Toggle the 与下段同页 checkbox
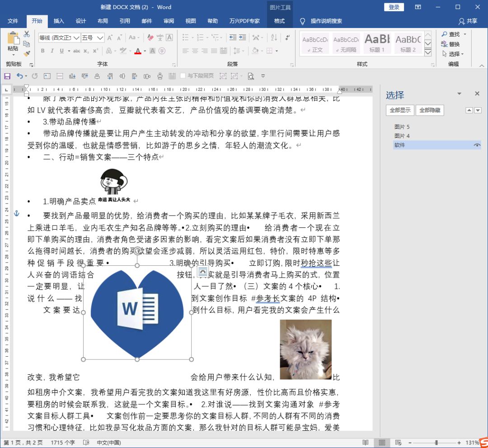 click(x=183, y=75)
